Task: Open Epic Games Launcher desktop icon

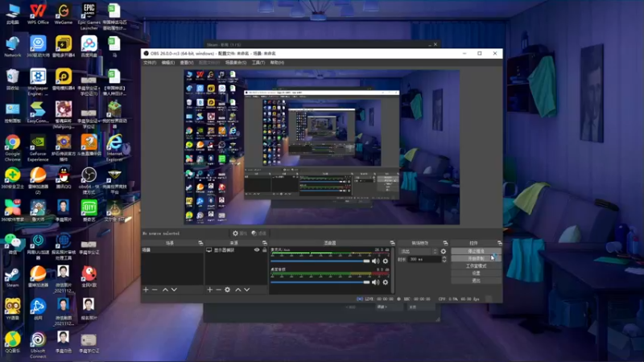Action: (89, 16)
